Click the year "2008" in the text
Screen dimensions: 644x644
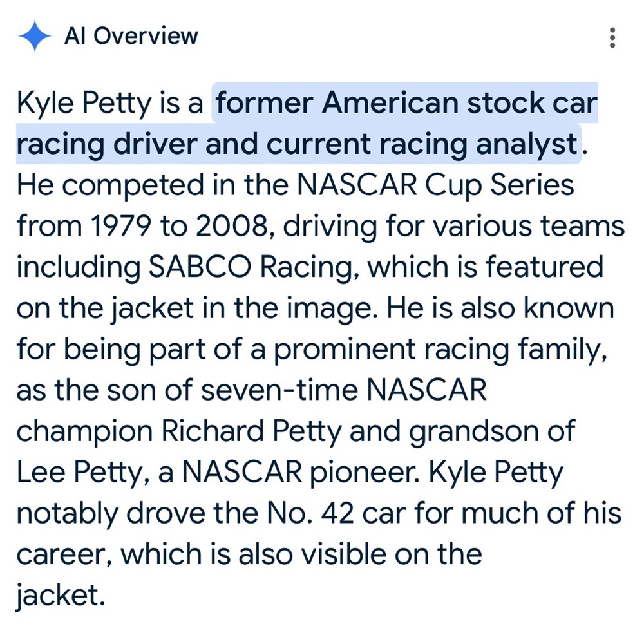pos(232,226)
